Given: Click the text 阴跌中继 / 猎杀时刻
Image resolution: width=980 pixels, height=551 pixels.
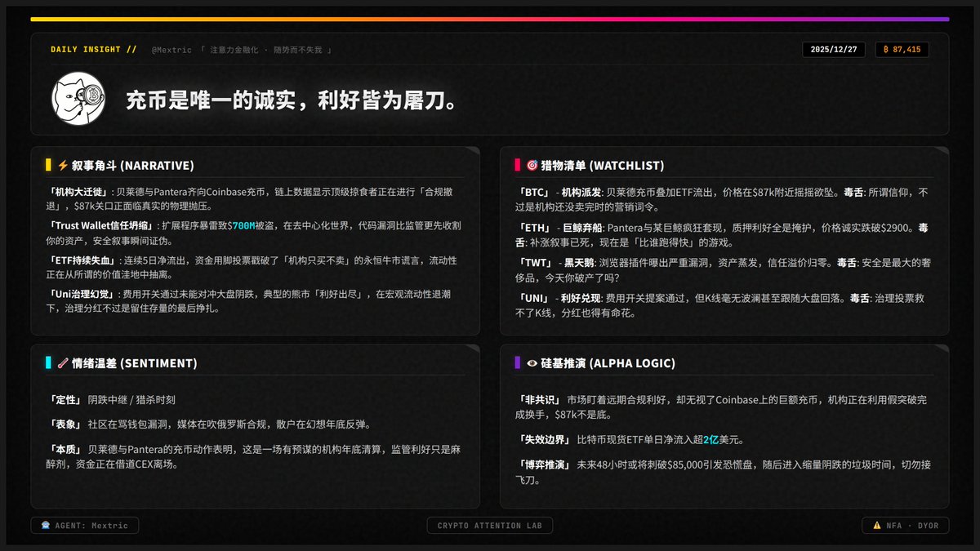Looking at the screenshot, I should pos(131,400).
